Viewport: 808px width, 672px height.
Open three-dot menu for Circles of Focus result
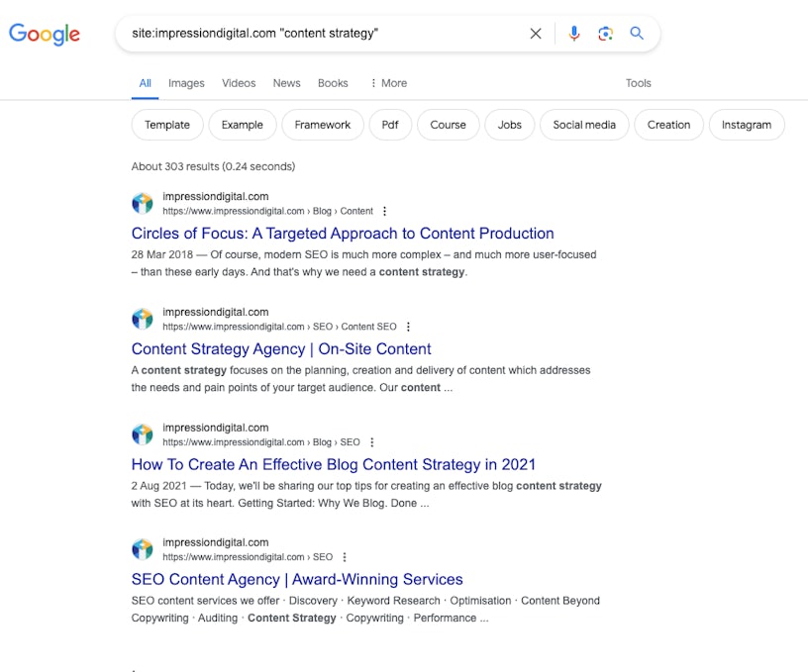(385, 211)
